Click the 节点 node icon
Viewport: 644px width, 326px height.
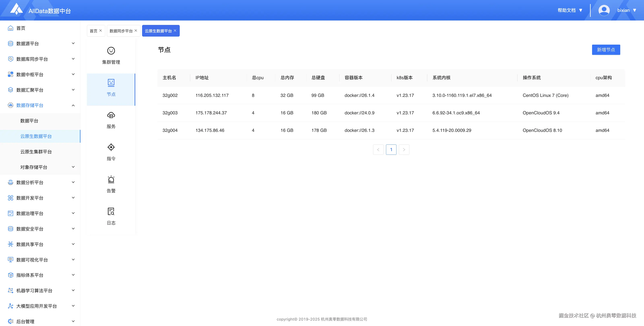click(111, 83)
